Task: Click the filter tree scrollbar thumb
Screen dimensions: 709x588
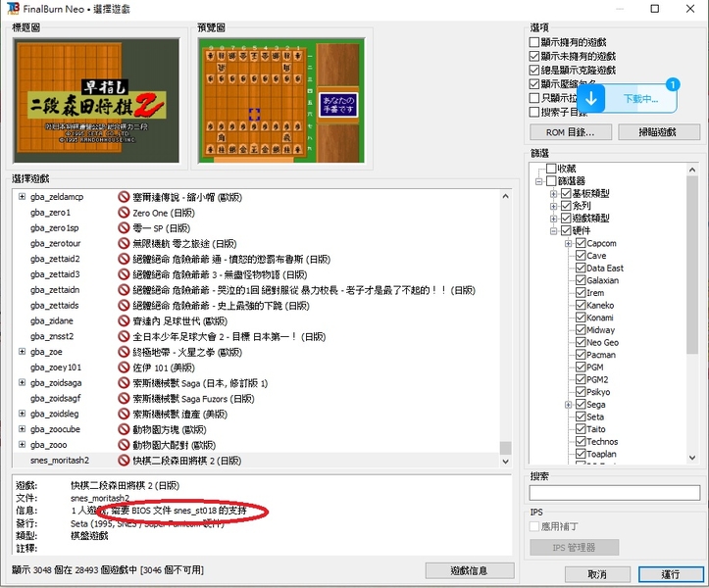Action: 691,265
